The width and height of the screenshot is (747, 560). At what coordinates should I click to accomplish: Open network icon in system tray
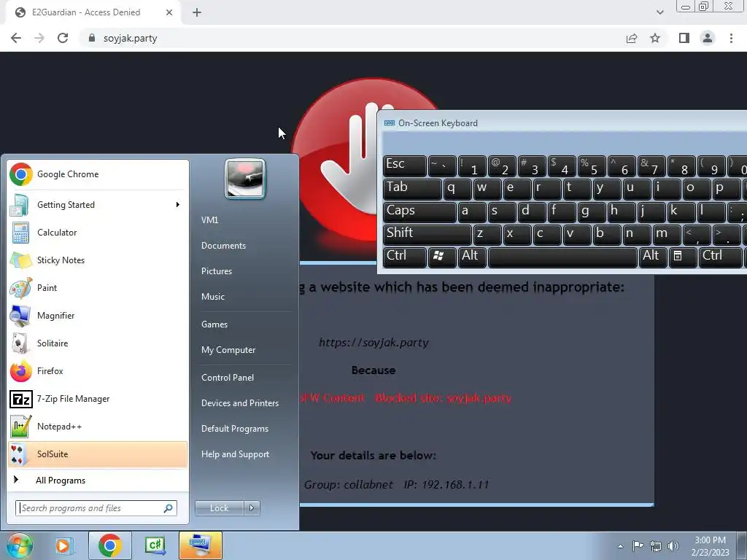click(x=656, y=546)
